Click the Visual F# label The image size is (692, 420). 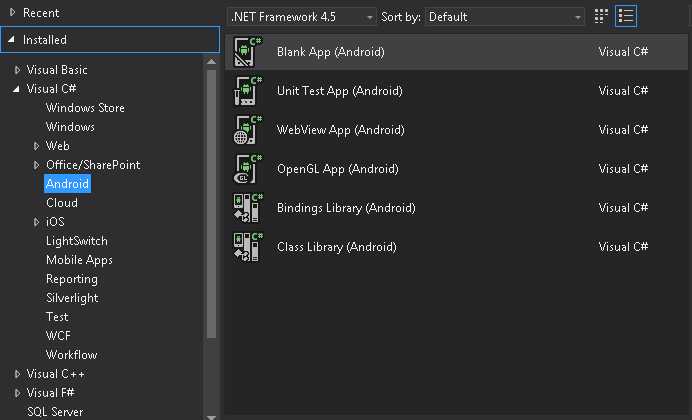coord(50,393)
